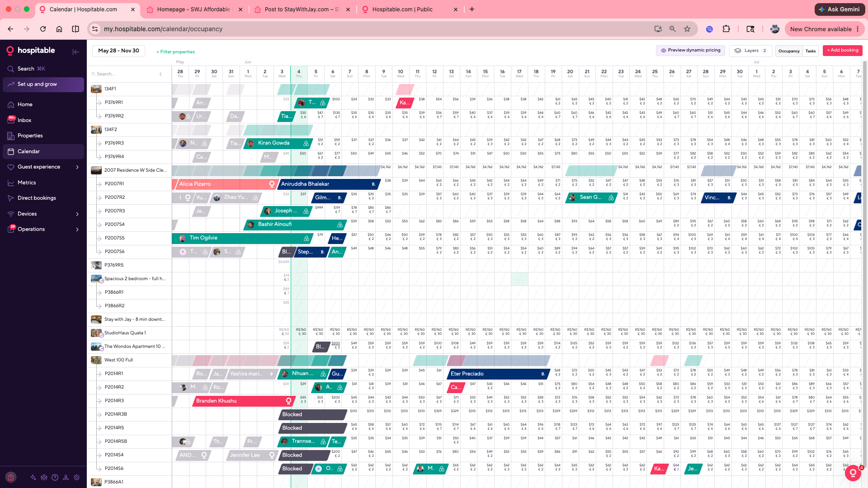868x488 pixels.
Task: Click the Filter properties link
Action: click(x=175, y=52)
